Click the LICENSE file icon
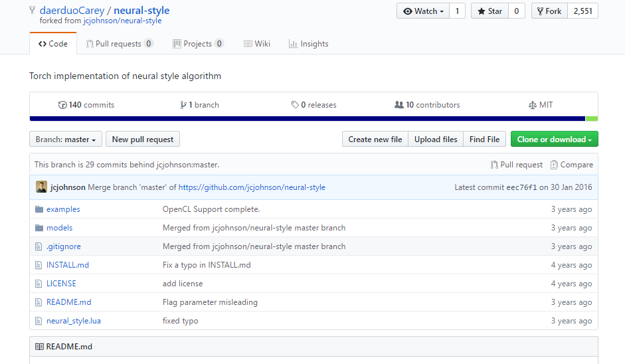Screen dimensions: 625x364 (x=39, y=284)
